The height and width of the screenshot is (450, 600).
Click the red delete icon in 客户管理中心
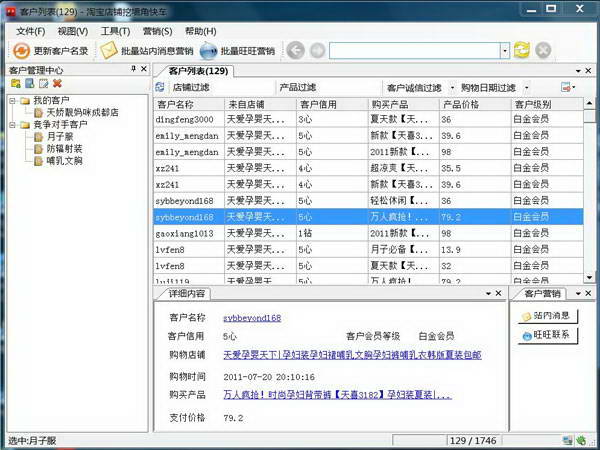pyautogui.click(x=58, y=83)
